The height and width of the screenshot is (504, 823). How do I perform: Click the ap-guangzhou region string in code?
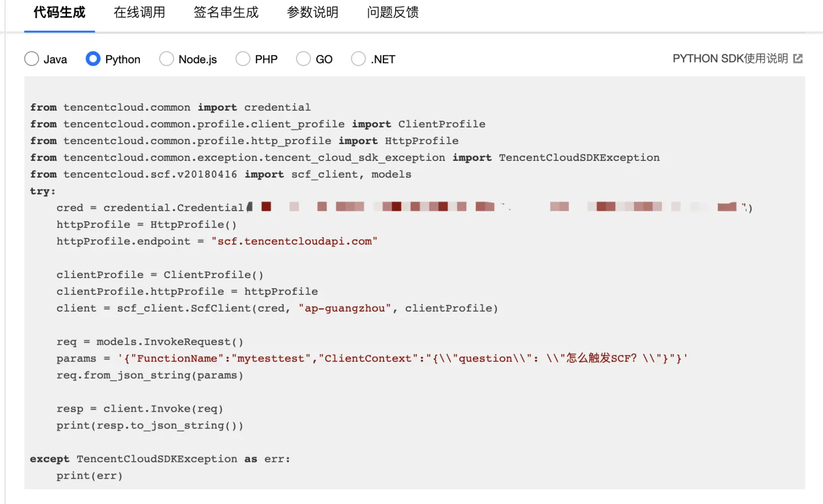[x=345, y=308]
